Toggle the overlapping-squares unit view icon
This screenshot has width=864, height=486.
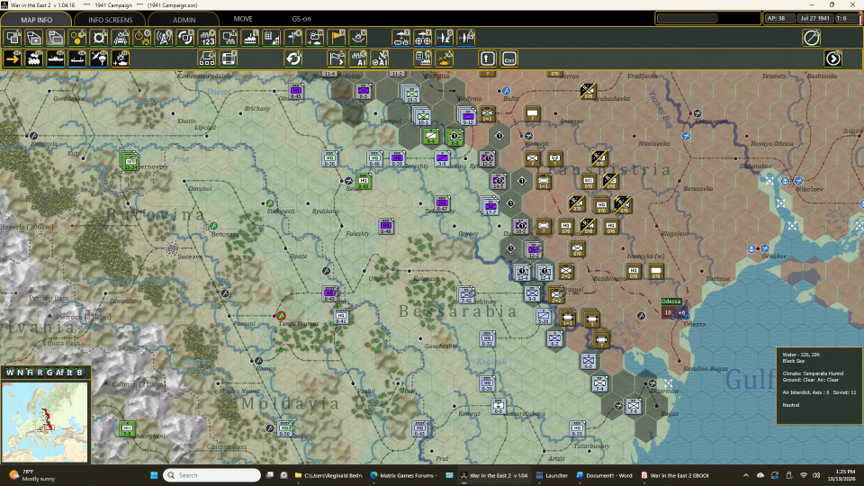click(x=13, y=38)
